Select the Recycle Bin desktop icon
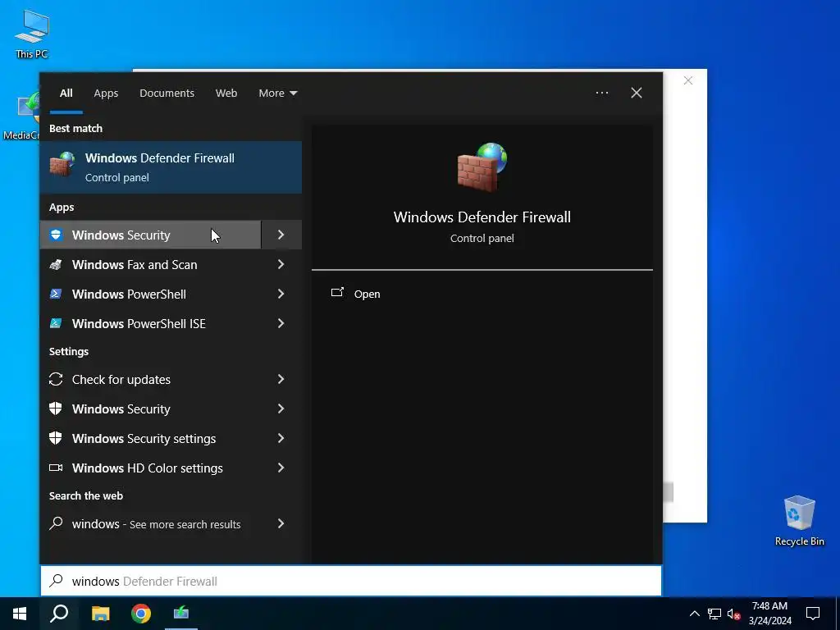The image size is (840, 630). (x=799, y=521)
